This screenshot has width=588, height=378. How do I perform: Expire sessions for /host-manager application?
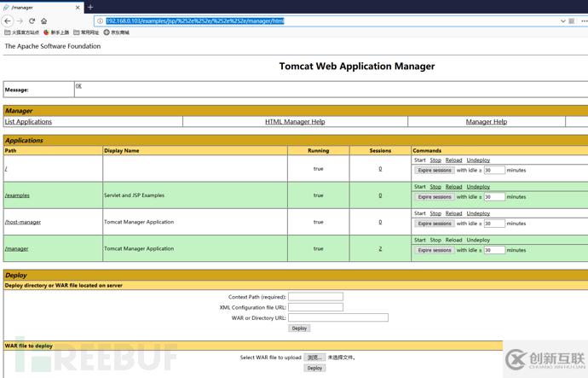(435, 224)
